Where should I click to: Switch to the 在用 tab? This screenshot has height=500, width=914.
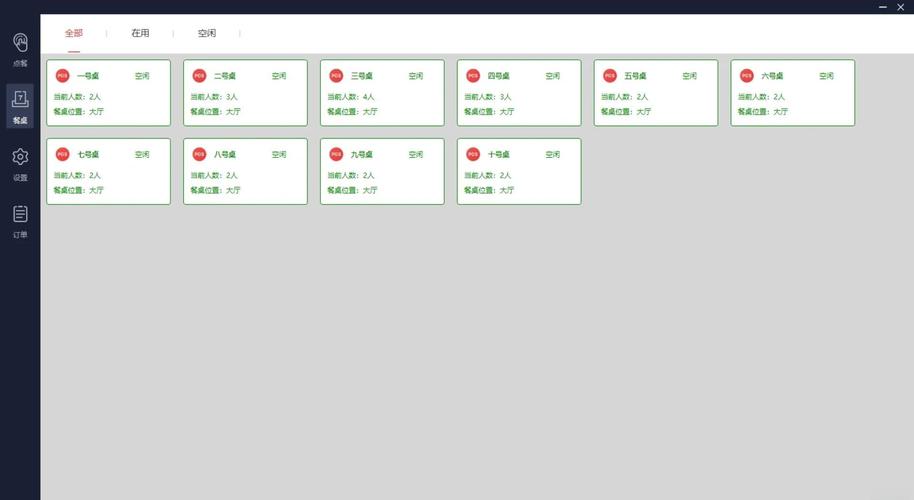pos(140,33)
